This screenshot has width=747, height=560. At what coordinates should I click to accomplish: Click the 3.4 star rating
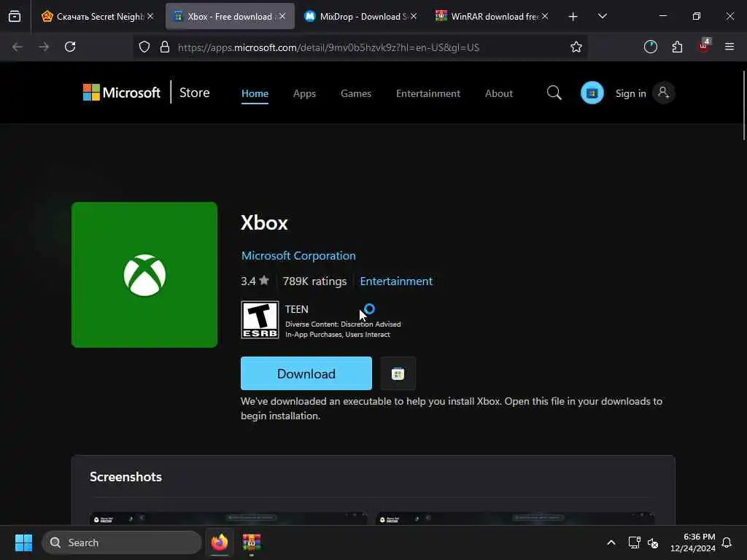coord(255,281)
